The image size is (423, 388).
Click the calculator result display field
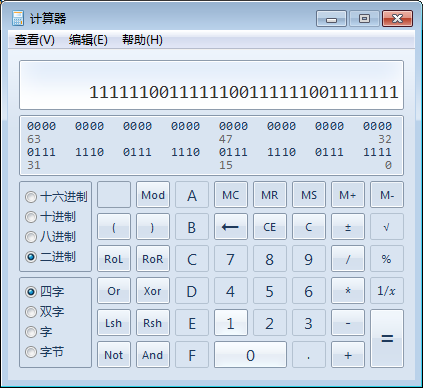(211, 85)
